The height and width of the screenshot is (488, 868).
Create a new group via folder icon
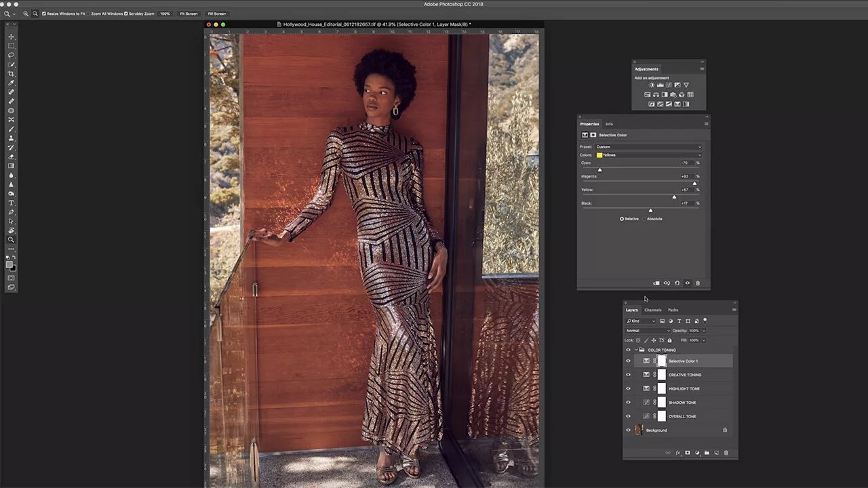[x=707, y=453]
